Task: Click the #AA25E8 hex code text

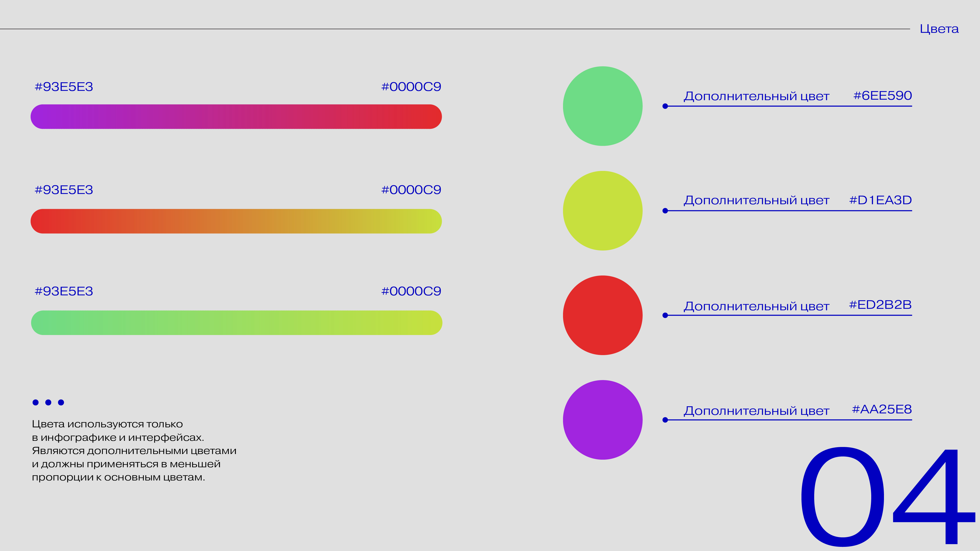Action: tap(882, 409)
